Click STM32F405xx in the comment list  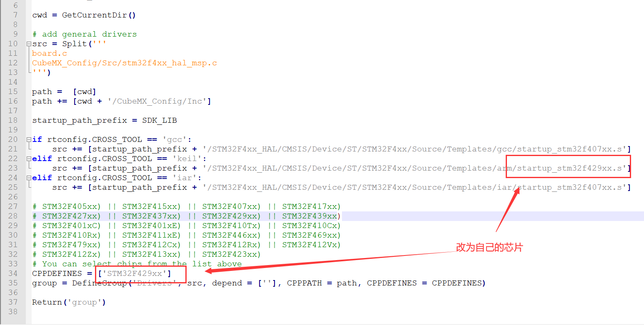[x=70, y=206]
